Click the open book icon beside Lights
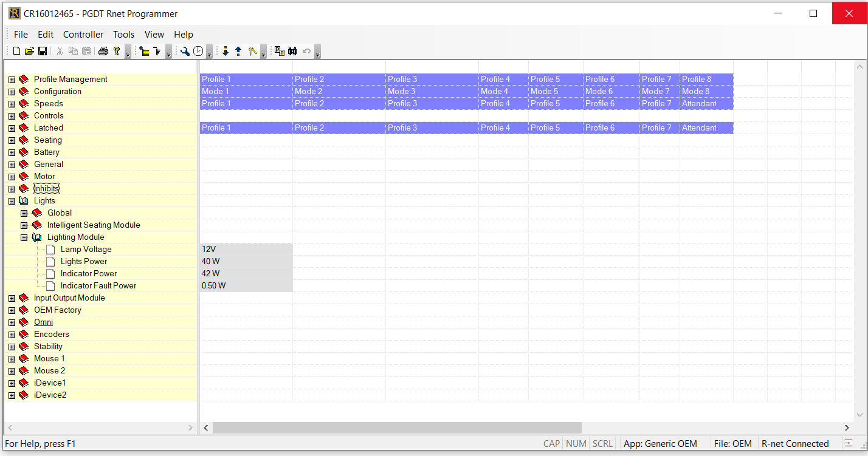This screenshot has height=456, width=868. click(x=24, y=201)
